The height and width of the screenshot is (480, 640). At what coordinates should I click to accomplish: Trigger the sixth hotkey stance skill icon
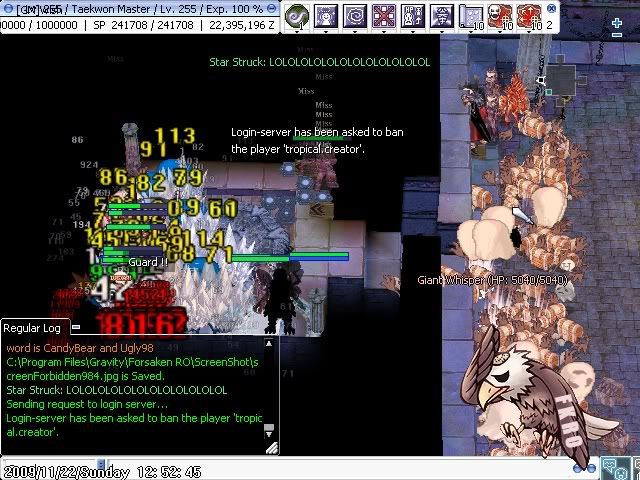[x=441, y=15]
